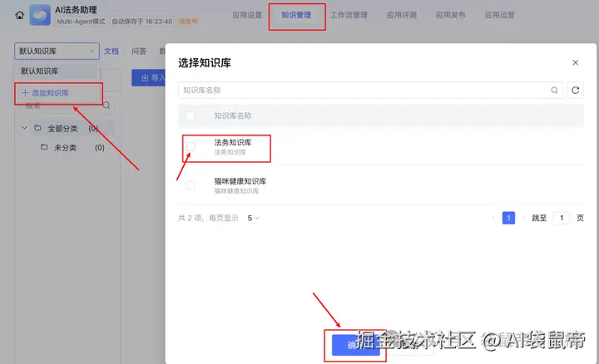599x364 pixels.
Task: Select page 1 in pagination
Action: click(508, 218)
